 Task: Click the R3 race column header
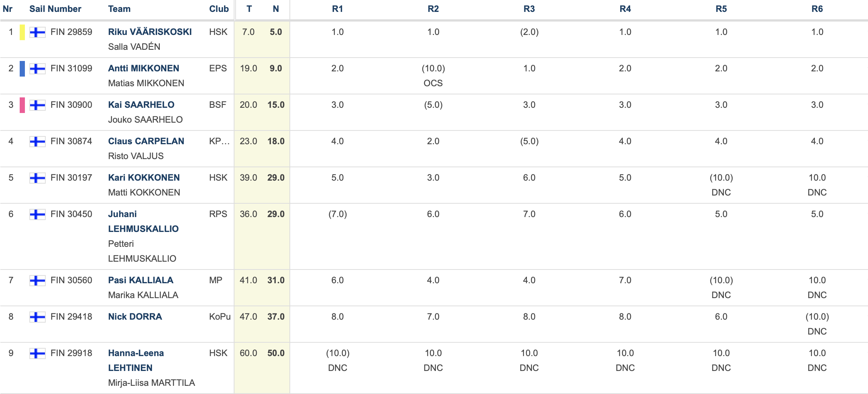coord(529,9)
